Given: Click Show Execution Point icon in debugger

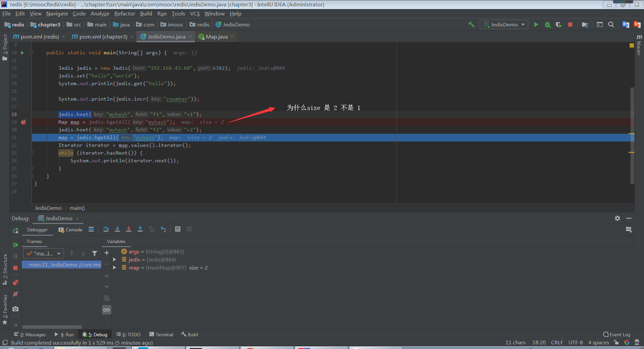Looking at the screenshot, I should (x=91, y=229).
